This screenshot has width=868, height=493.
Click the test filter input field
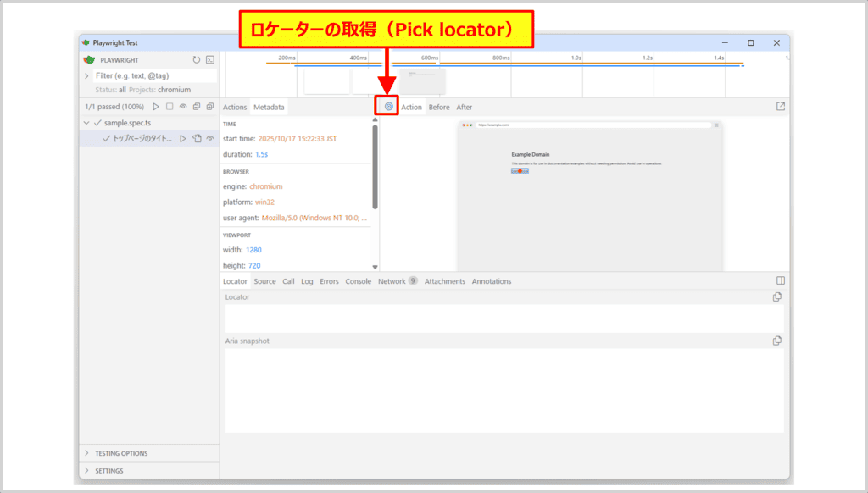coord(153,75)
